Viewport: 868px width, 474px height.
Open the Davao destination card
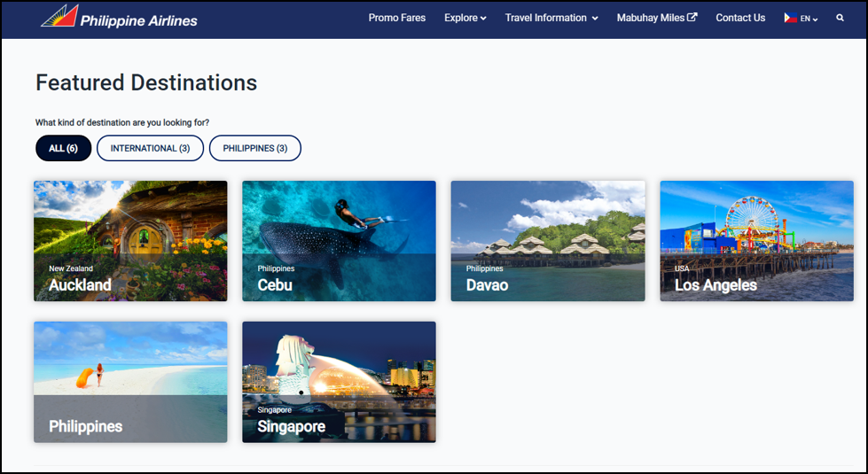click(x=548, y=241)
